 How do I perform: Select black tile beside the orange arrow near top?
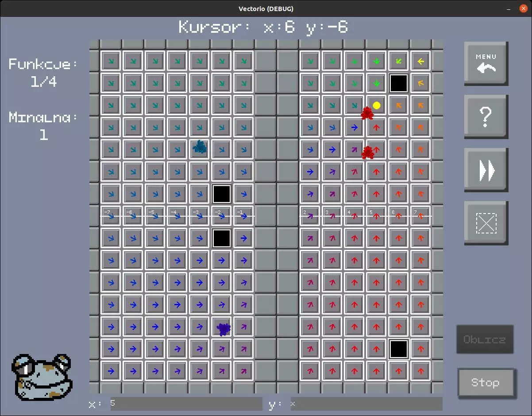pyautogui.click(x=398, y=83)
